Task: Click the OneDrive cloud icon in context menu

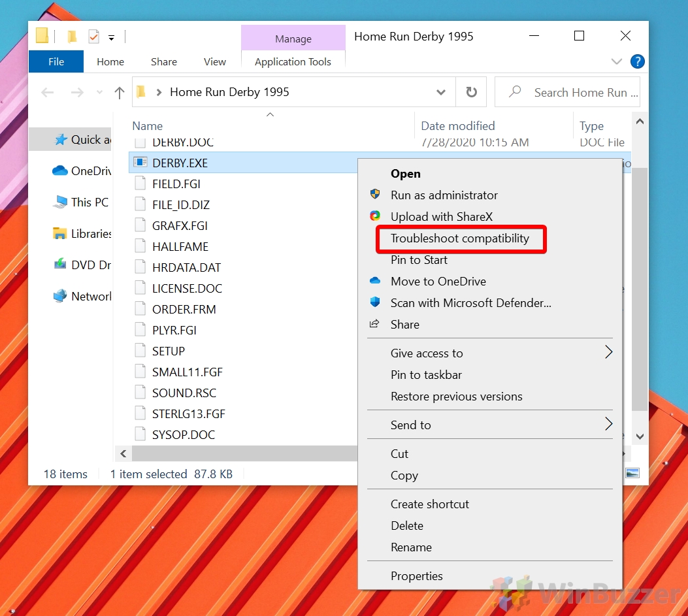Action: tap(375, 281)
